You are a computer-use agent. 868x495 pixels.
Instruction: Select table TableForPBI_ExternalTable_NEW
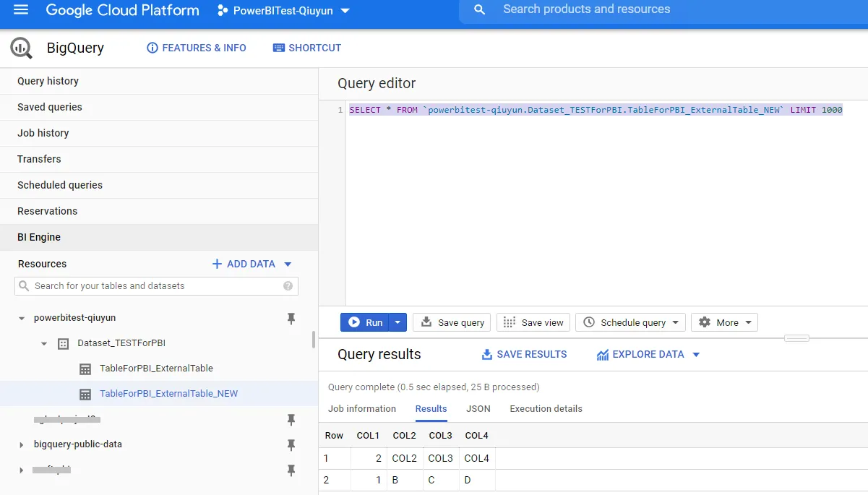click(x=168, y=394)
